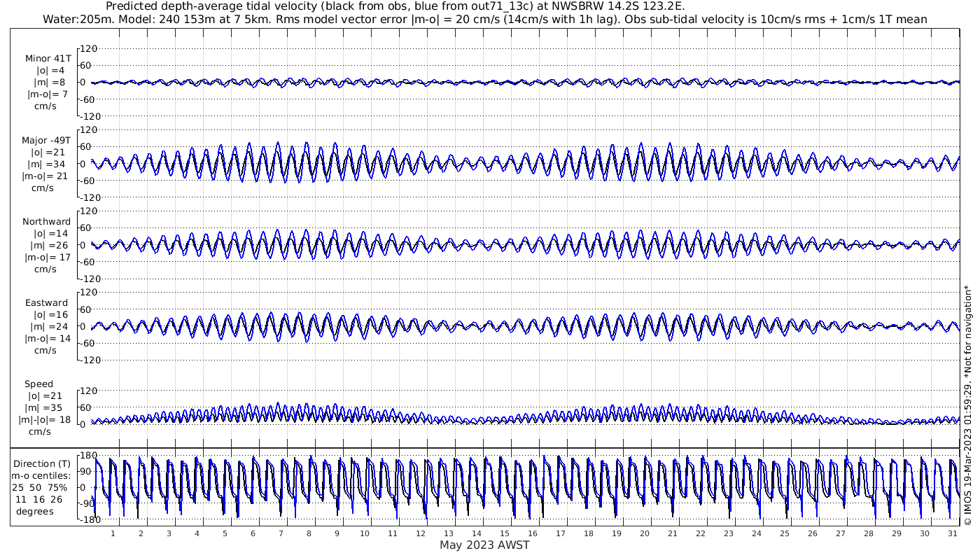Select the 'Major -49T' panel label
Image resolution: width=980 pixels, height=560 pixels.
(46, 141)
